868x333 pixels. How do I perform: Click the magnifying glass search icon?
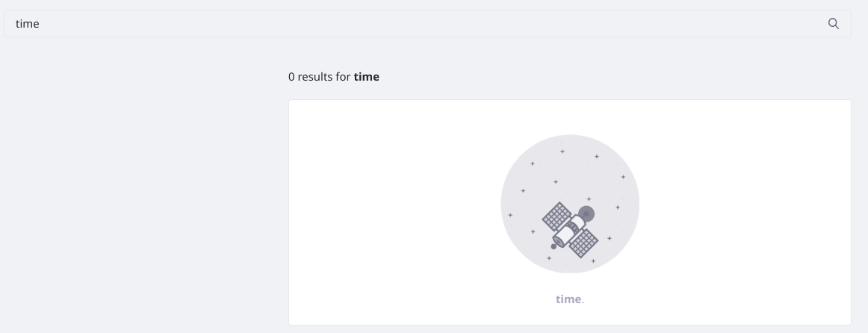(x=833, y=23)
